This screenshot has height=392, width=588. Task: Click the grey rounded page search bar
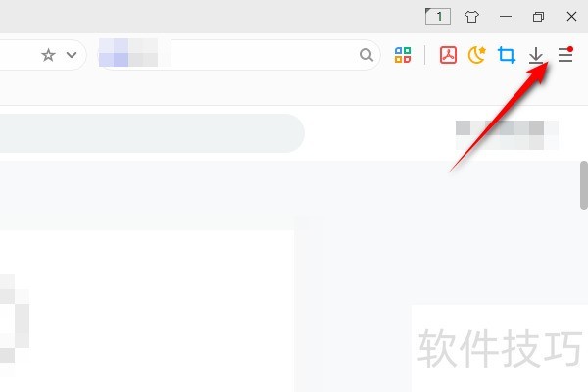152,133
